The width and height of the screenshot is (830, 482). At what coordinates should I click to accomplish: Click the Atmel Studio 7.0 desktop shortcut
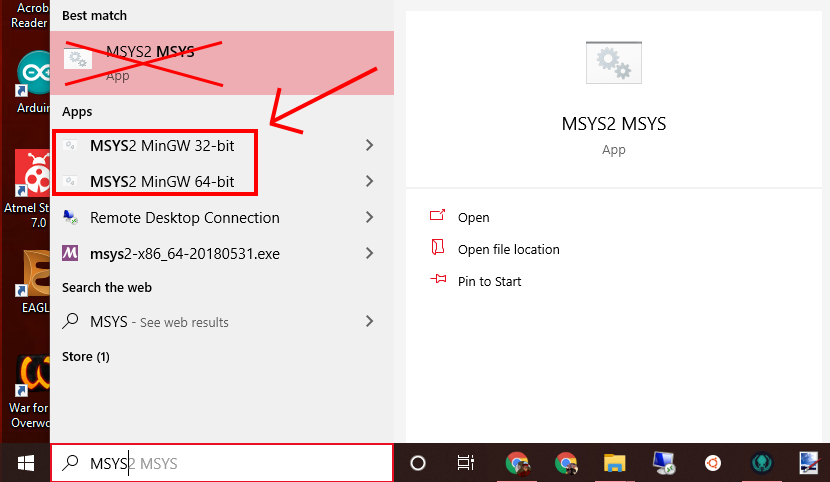pyautogui.click(x=26, y=189)
